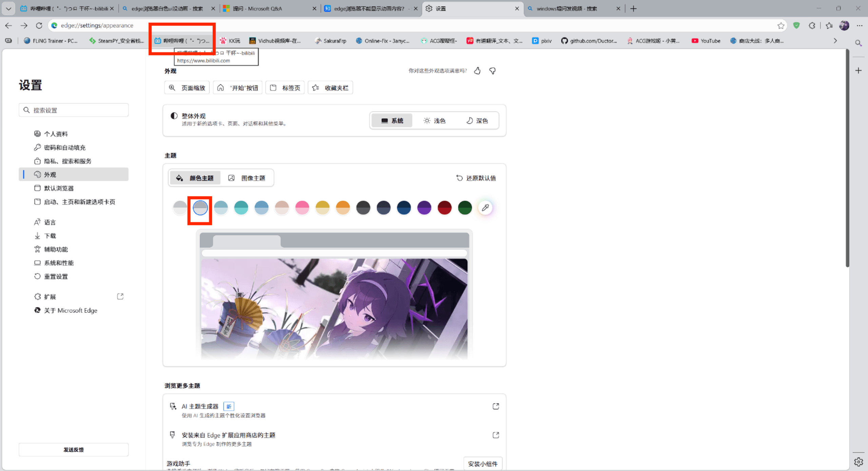Select the 系统 overall appearance option
This screenshot has height=471, width=868.
[x=392, y=121]
